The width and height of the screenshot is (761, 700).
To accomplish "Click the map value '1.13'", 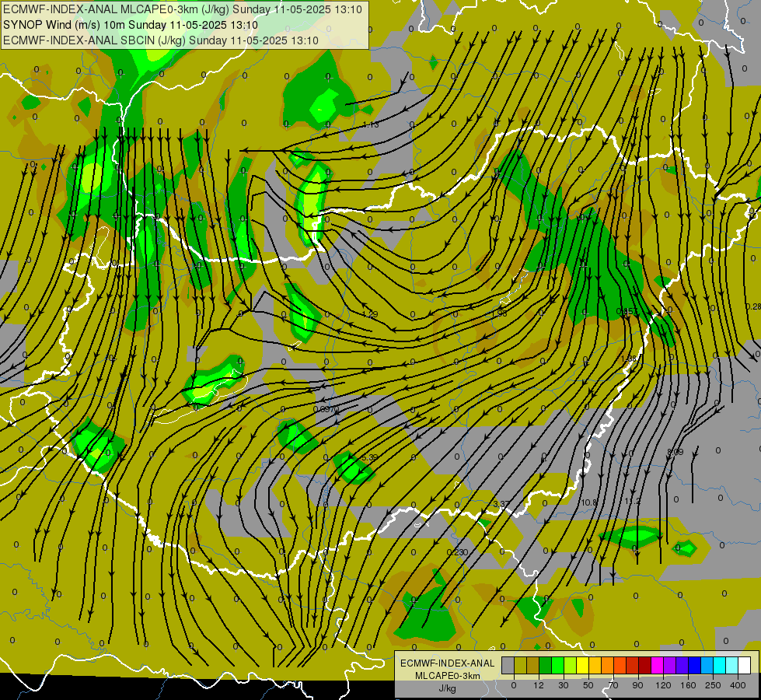I will [x=371, y=125].
